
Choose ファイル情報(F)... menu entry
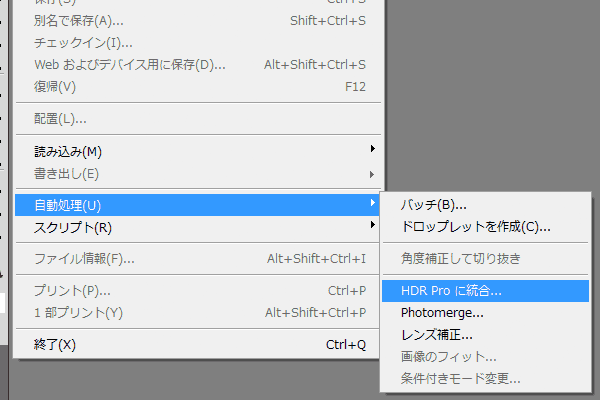pyautogui.click(x=198, y=259)
